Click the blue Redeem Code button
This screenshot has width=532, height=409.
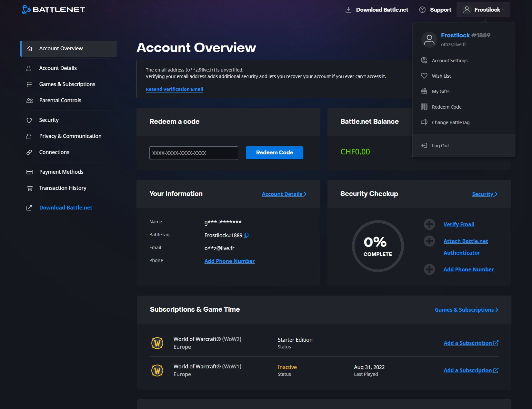click(x=275, y=153)
